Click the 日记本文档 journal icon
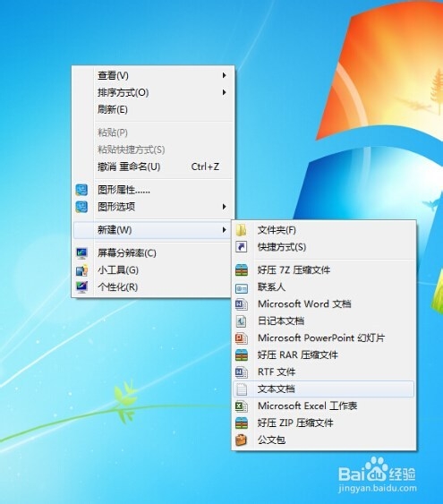The width and height of the screenshot is (443, 504). click(x=242, y=321)
